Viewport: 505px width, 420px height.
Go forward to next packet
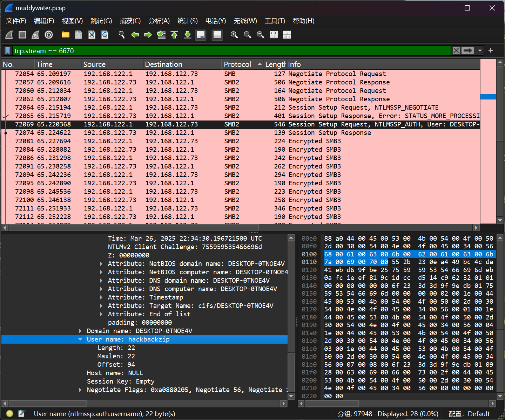click(x=148, y=35)
